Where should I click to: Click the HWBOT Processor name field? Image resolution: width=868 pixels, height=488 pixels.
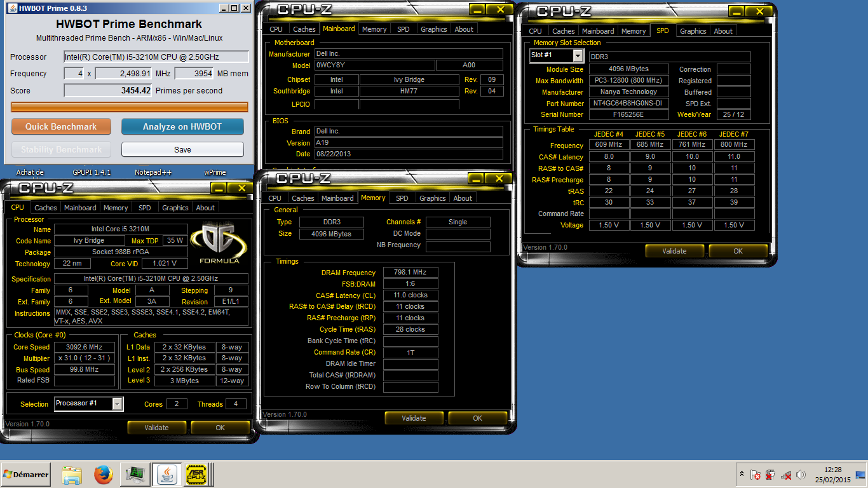[156, 57]
